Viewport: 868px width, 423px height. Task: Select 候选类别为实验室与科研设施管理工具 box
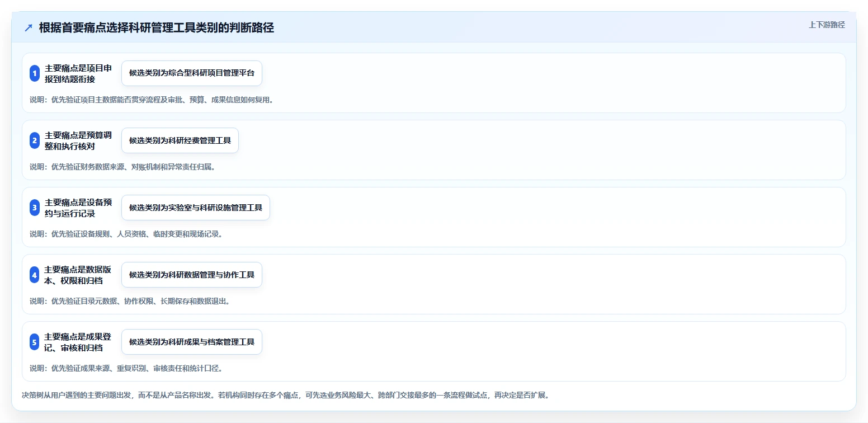click(x=196, y=208)
